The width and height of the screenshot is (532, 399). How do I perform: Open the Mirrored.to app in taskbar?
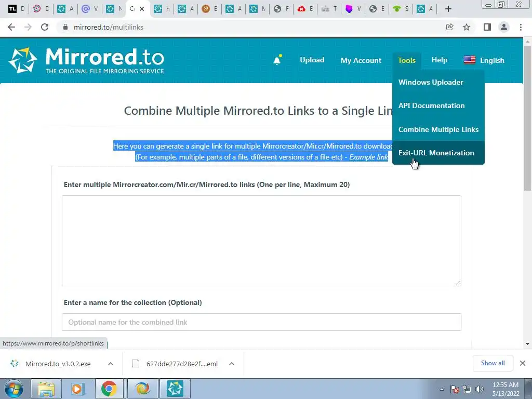[x=175, y=389]
